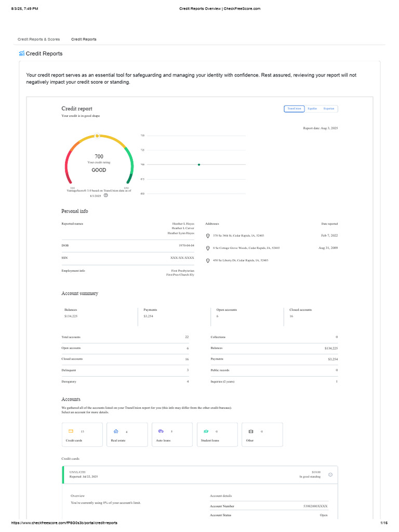This screenshot has width=399, height=532.
Task: Click the Real estate accounts card
Action: 127,434
